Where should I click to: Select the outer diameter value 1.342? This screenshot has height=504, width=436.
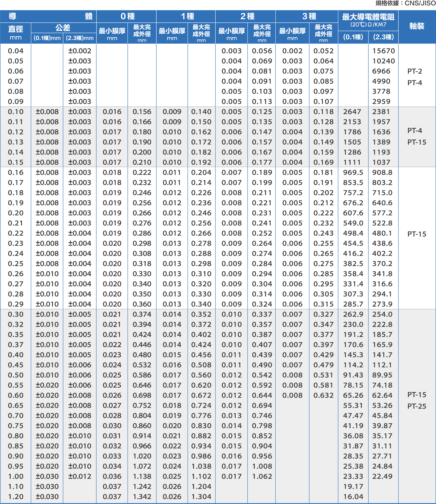click(142, 497)
